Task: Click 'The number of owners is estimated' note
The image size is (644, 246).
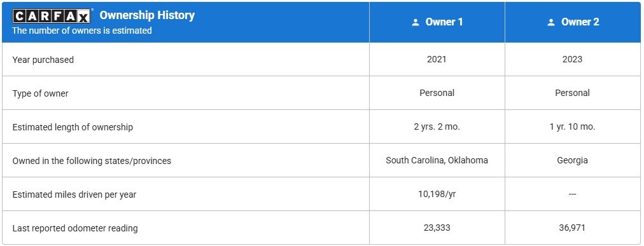Action: (81, 31)
